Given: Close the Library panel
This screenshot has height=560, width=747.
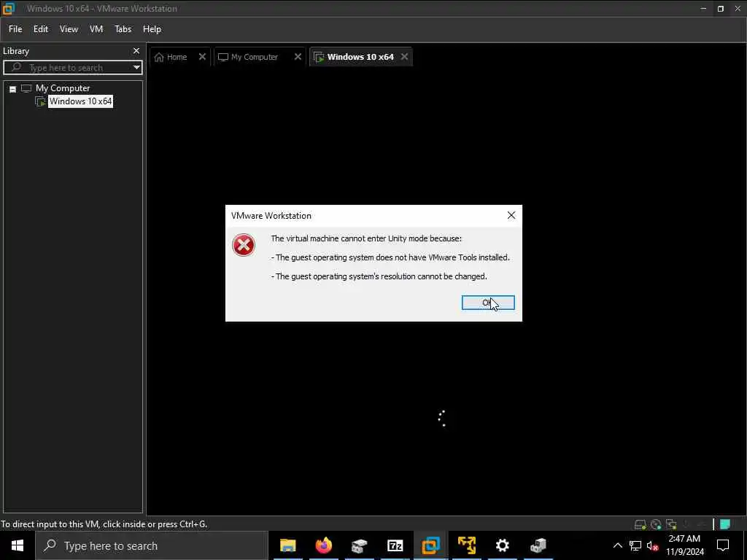Looking at the screenshot, I should click(x=136, y=50).
